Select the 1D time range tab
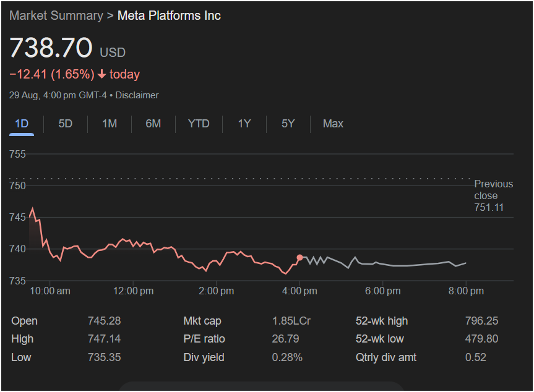 [22, 124]
